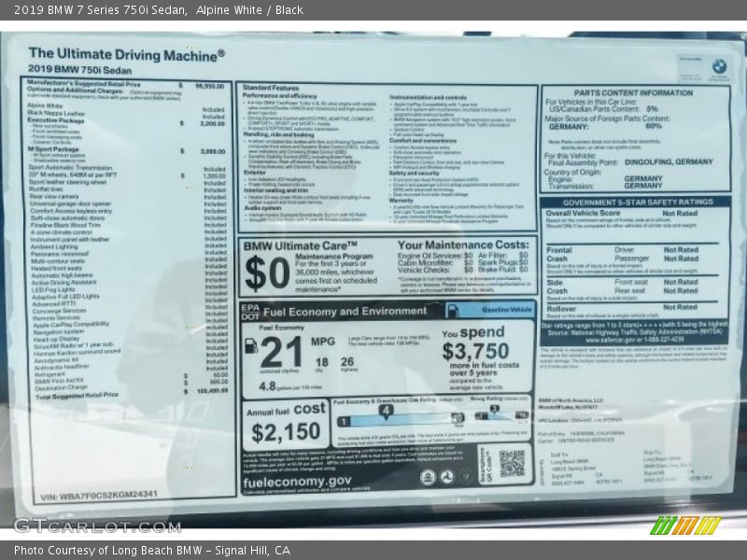Screen dimensions: 747x560
Task: Click the Performance and efficiency subheading
Action: (x=279, y=96)
